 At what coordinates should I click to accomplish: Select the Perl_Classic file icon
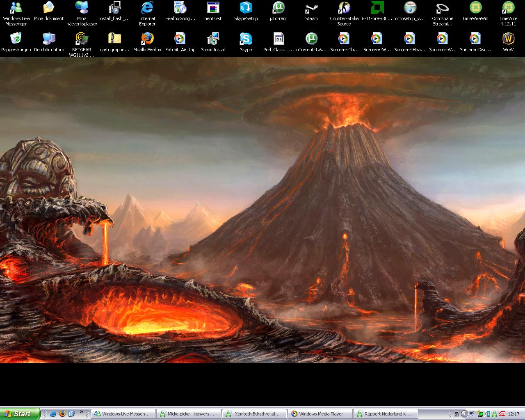pyautogui.click(x=278, y=42)
